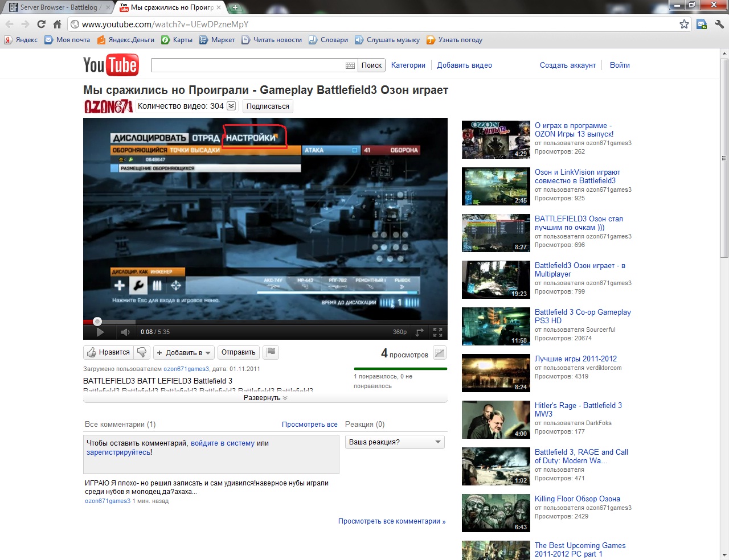This screenshot has height=560, width=729.
Task: Open Battlefield 3 Co-op Gameplay PS3 HD
Action: 583,316
